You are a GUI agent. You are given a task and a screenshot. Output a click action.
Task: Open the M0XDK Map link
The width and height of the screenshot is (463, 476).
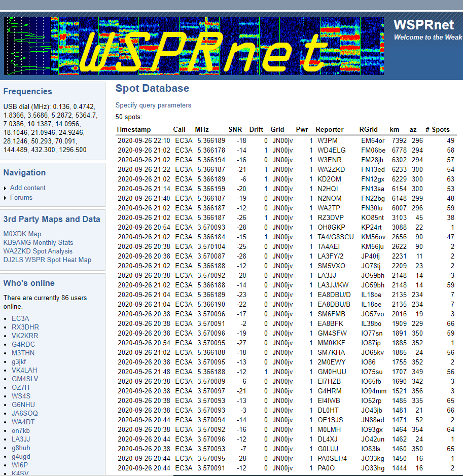pos(22,234)
